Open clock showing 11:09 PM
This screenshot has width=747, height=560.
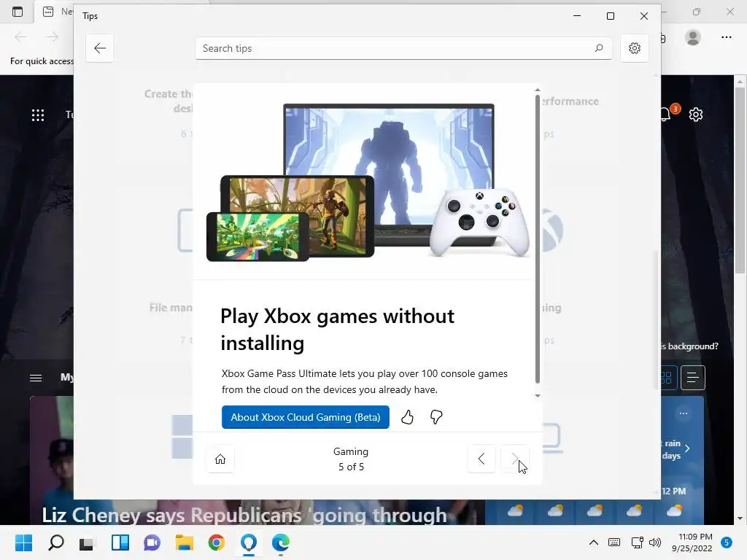coord(692,542)
